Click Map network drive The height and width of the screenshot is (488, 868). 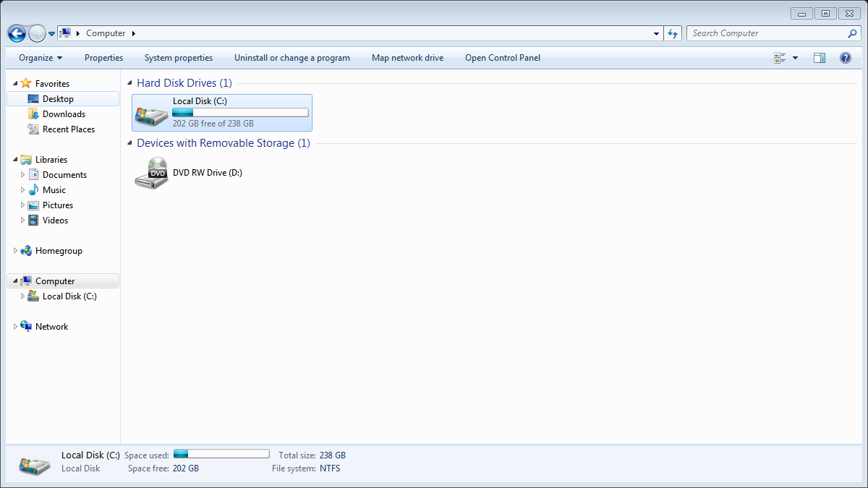408,58
